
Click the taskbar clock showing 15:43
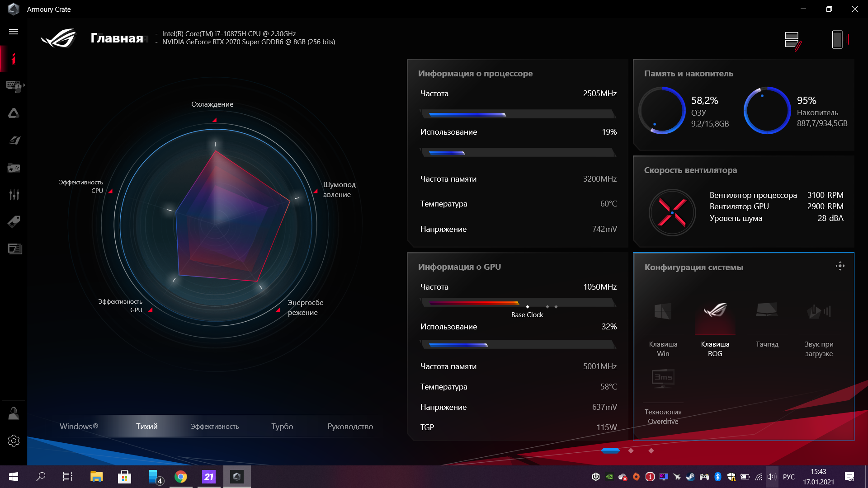pos(818,477)
